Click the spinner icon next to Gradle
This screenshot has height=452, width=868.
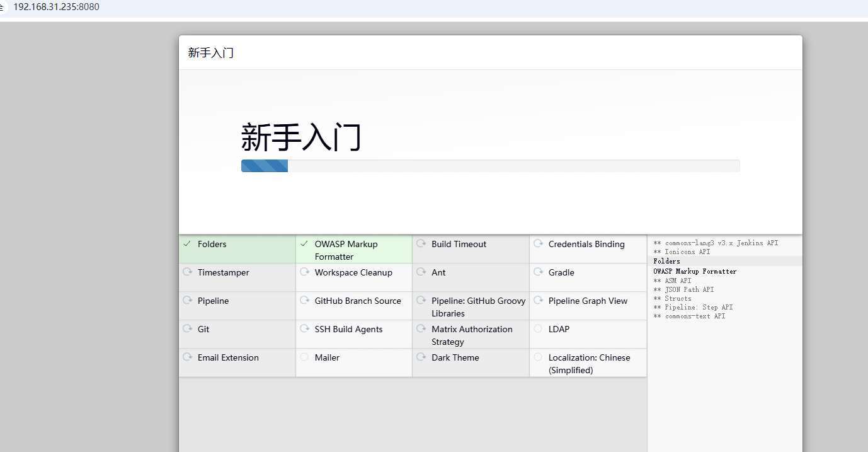tap(538, 272)
